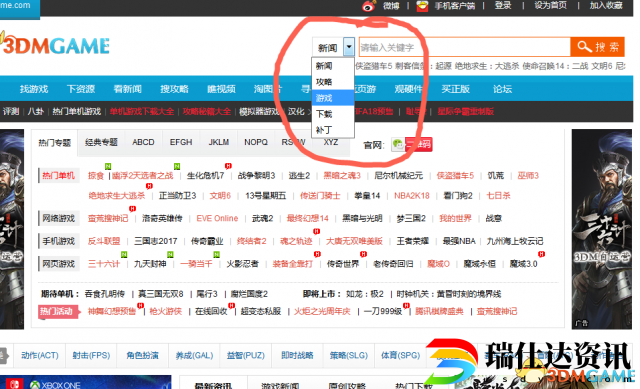Select 攻略 option in dropdown
This screenshot has width=640, height=389.
pyautogui.click(x=333, y=82)
